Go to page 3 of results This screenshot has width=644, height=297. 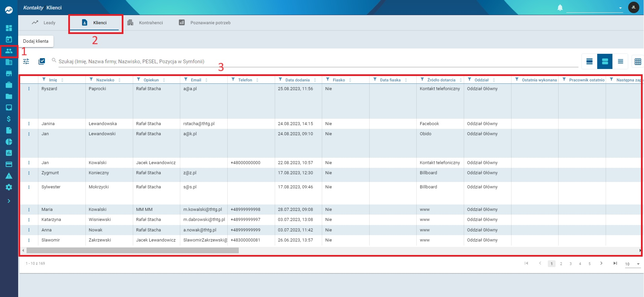pyautogui.click(x=571, y=264)
